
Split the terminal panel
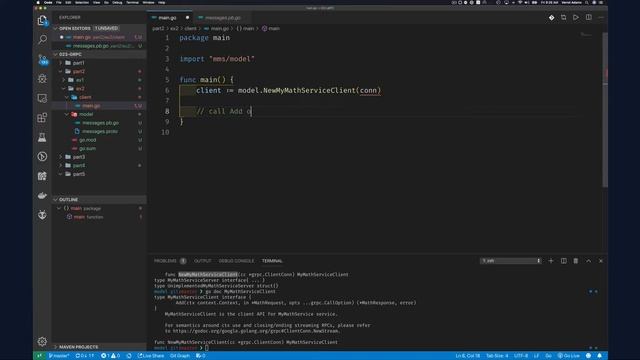pyautogui.click(x=564, y=261)
